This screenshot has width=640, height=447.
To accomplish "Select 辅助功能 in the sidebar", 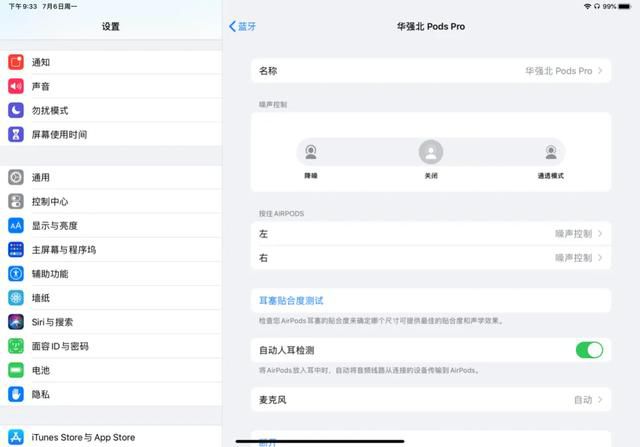I will coord(50,274).
